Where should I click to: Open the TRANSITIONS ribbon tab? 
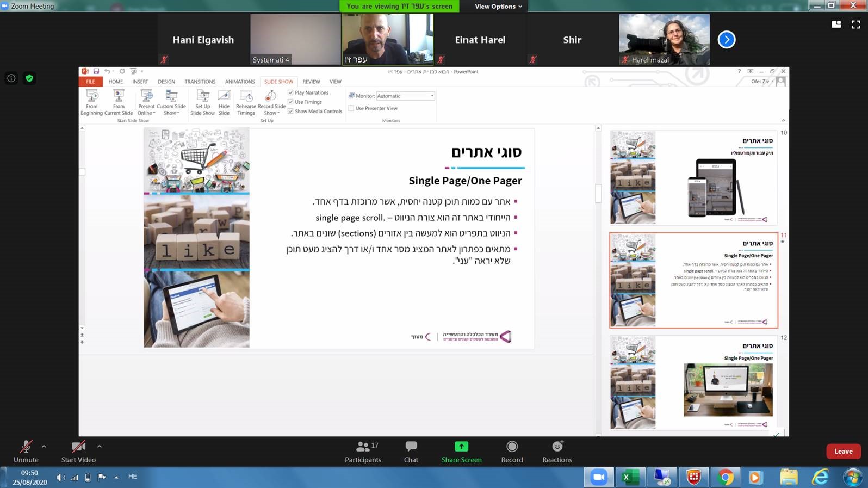click(x=200, y=82)
